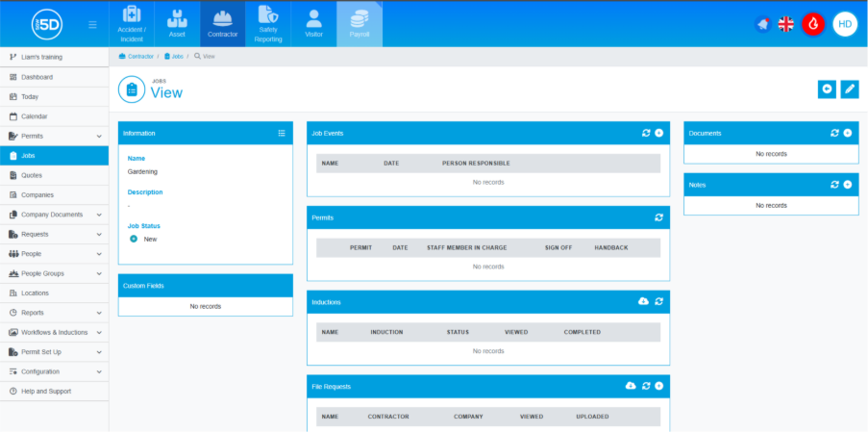
Task: Click the Contractor breadcrumb link
Action: tap(136, 57)
